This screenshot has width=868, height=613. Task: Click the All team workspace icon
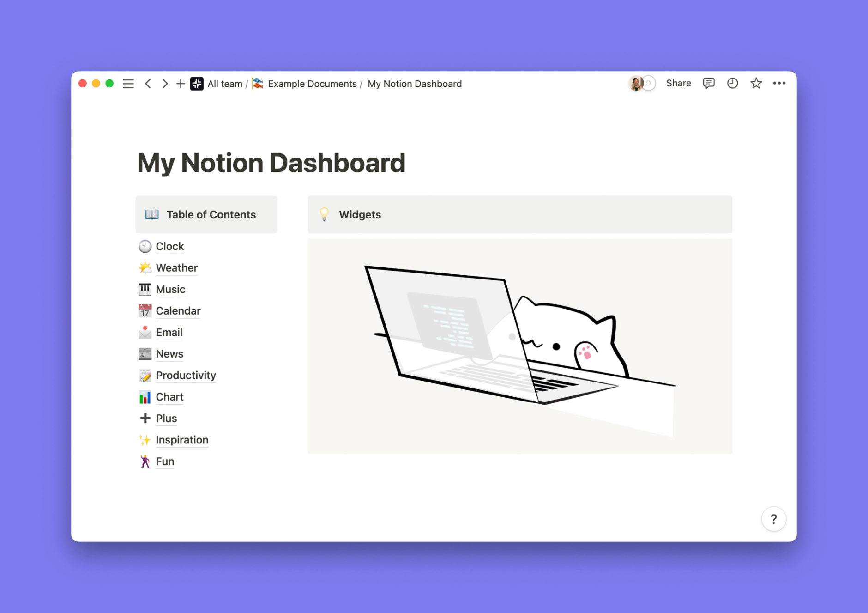[197, 84]
